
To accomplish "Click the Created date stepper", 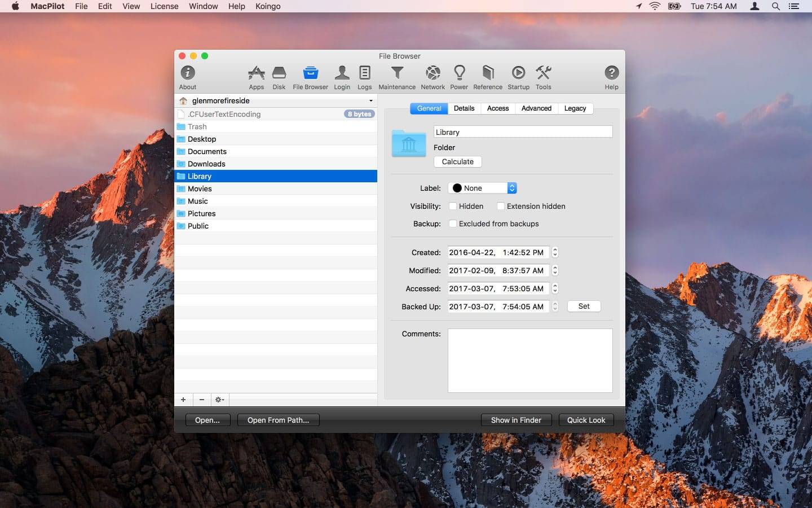I will pos(555,253).
